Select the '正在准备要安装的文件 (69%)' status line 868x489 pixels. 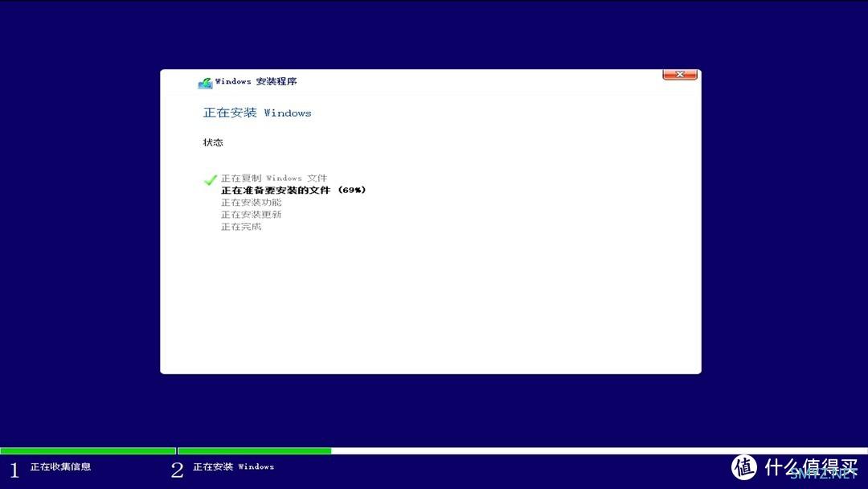(x=293, y=190)
